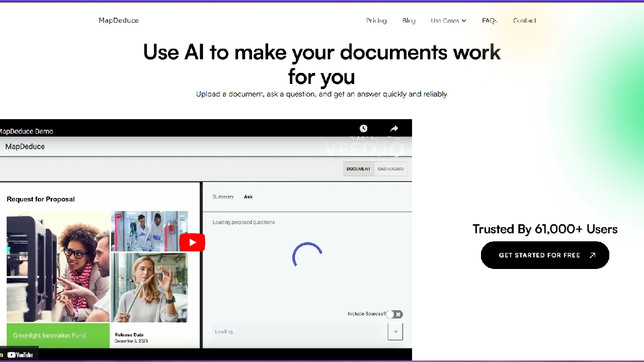Click the send arrow button in demo
644x362 pixels.
[x=395, y=331]
